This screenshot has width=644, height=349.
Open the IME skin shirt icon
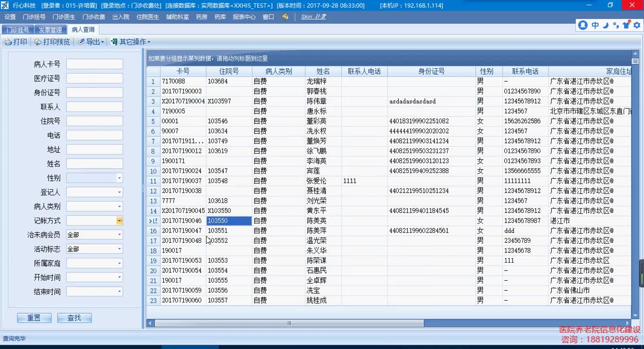[x=626, y=25]
